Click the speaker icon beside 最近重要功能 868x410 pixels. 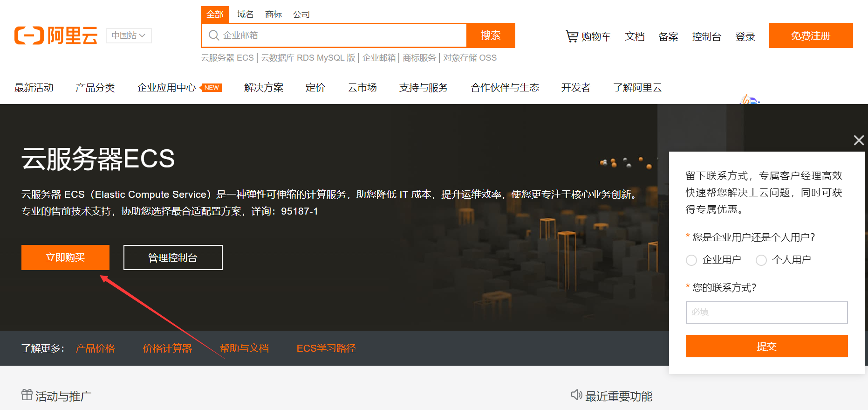[576, 395]
